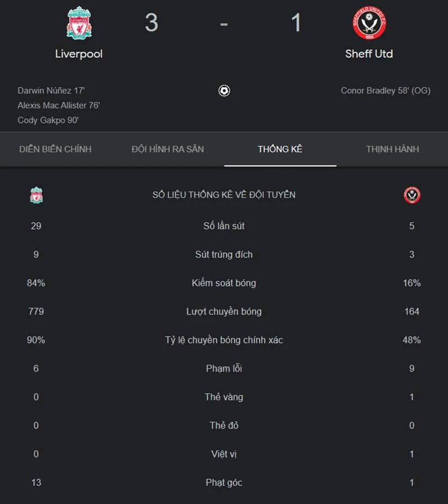
Task: Click the small Sheff Utd badge in stats header
Action: point(413,195)
